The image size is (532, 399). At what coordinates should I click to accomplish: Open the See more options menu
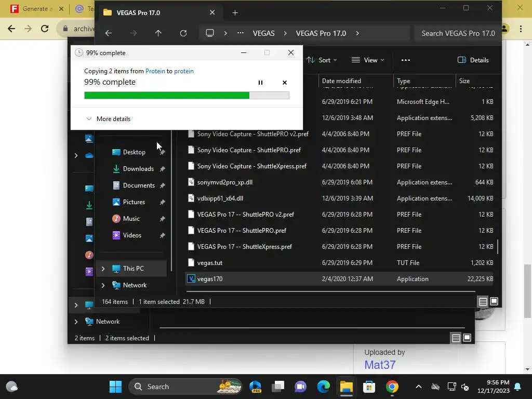point(405,60)
